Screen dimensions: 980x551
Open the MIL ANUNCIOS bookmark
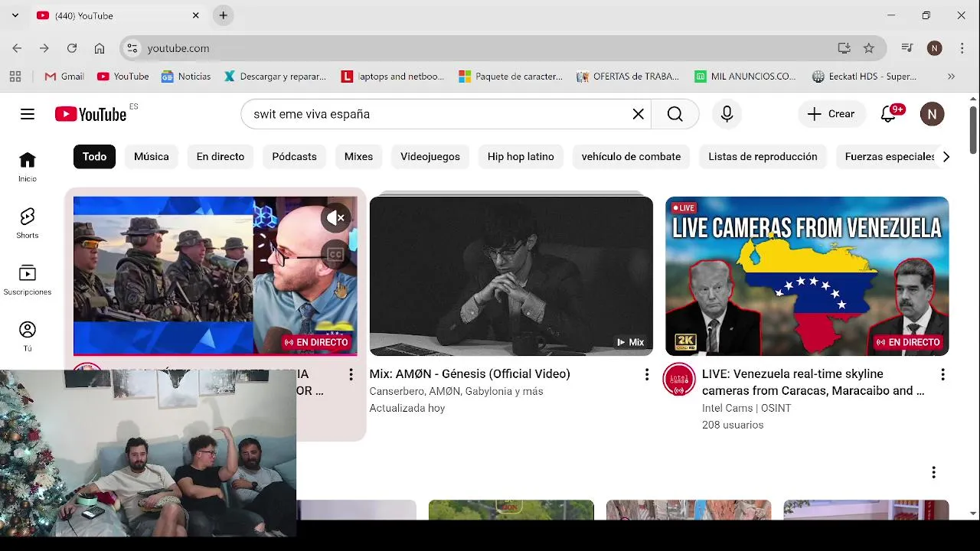pos(746,77)
